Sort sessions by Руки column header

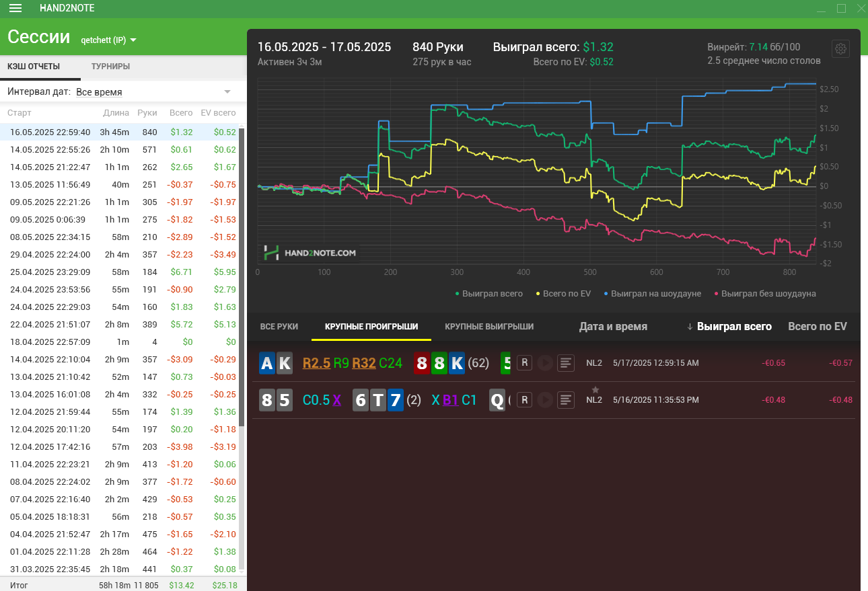click(147, 113)
